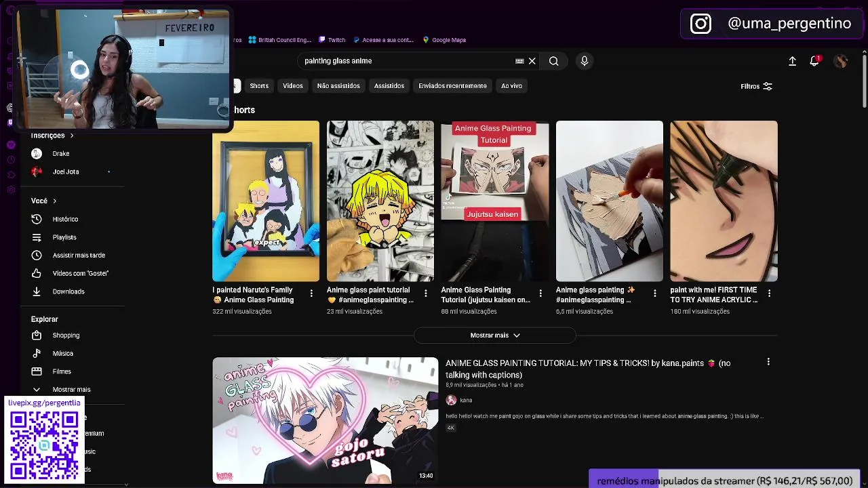Open options menu for 'Anime glass painting ✨' short

point(655,293)
